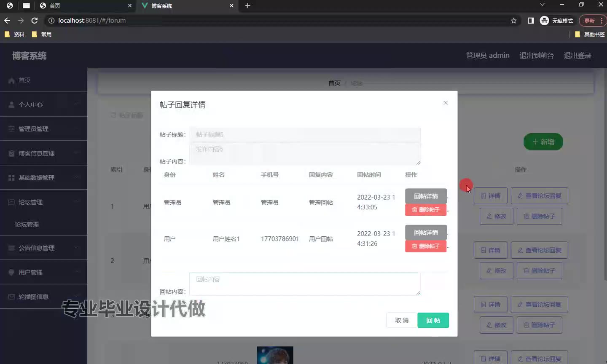607x364 pixels.
Task: Go back using the browser back arrow
Action: [x=7, y=20]
